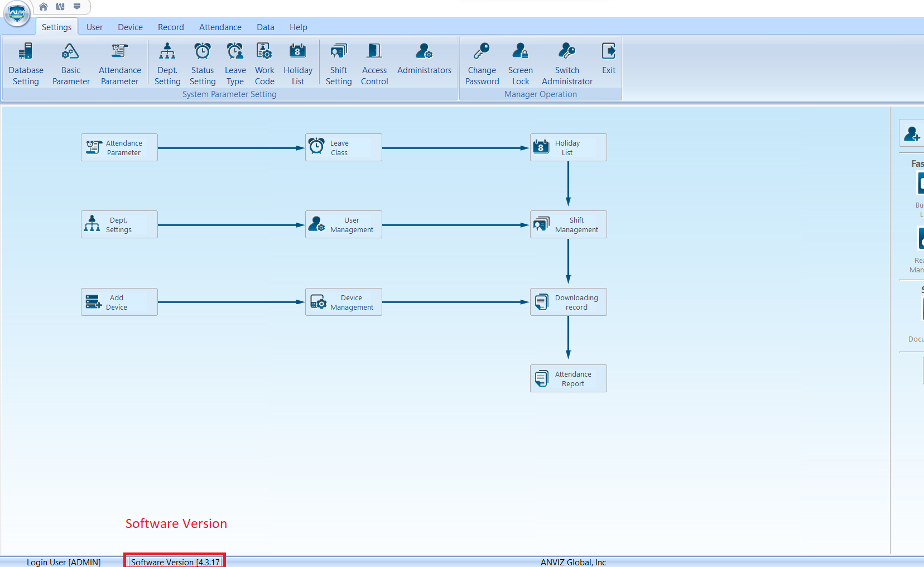Open Device Management from the flowchart
The height and width of the screenshot is (567, 924).
pos(343,302)
